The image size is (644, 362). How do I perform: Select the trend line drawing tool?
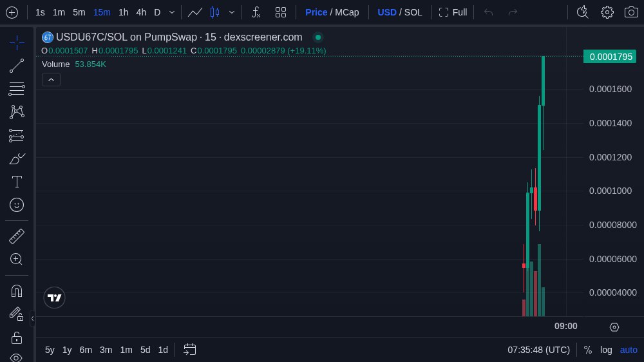(17, 66)
